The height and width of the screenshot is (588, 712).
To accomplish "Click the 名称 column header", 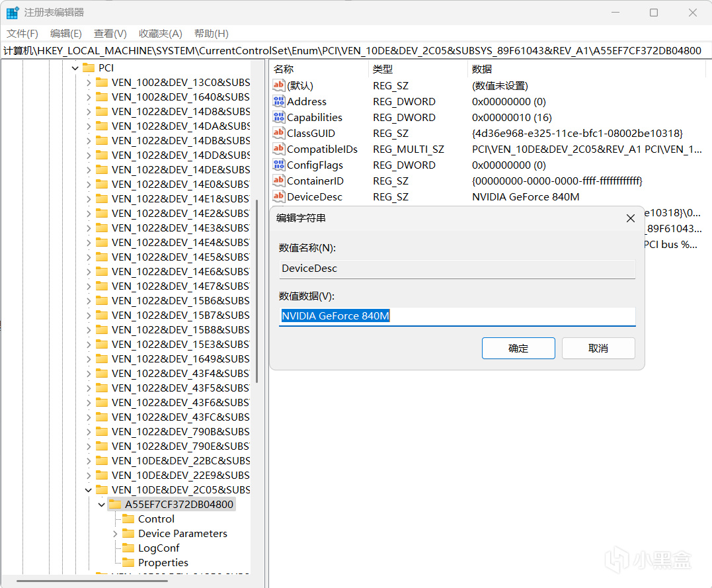I will pos(320,69).
